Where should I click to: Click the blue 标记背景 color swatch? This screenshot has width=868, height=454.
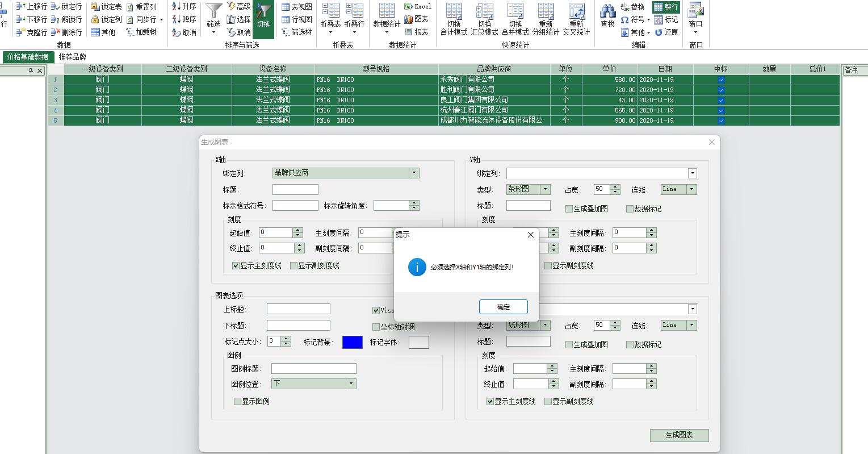(x=352, y=342)
